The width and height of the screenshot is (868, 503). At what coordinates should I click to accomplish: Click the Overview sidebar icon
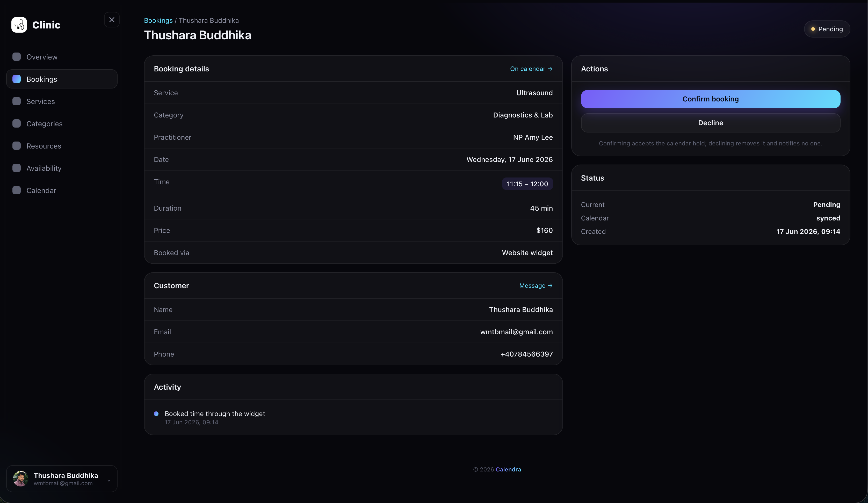(x=17, y=57)
